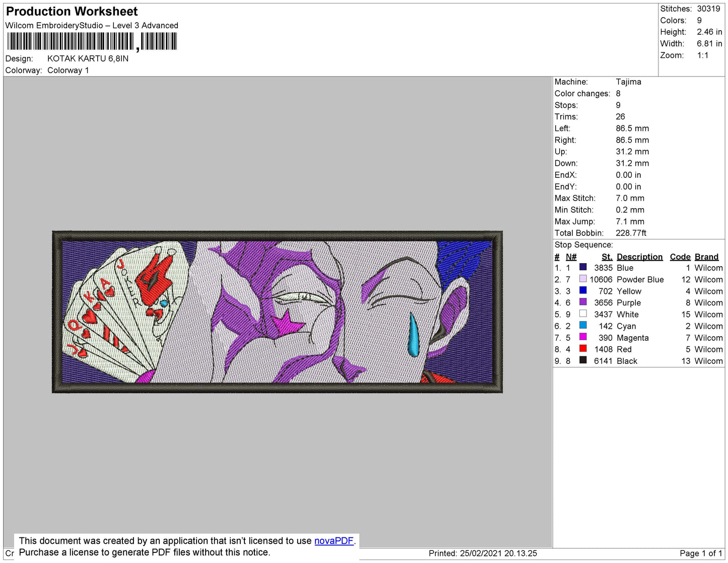Viewport: 728px width, 563px height.
Task: Click the Production Worksheet title
Action: click(x=72, y=12)
